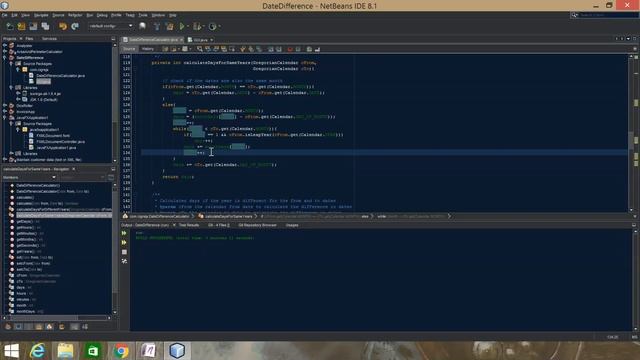Open the Edit menu

point(14,15)
